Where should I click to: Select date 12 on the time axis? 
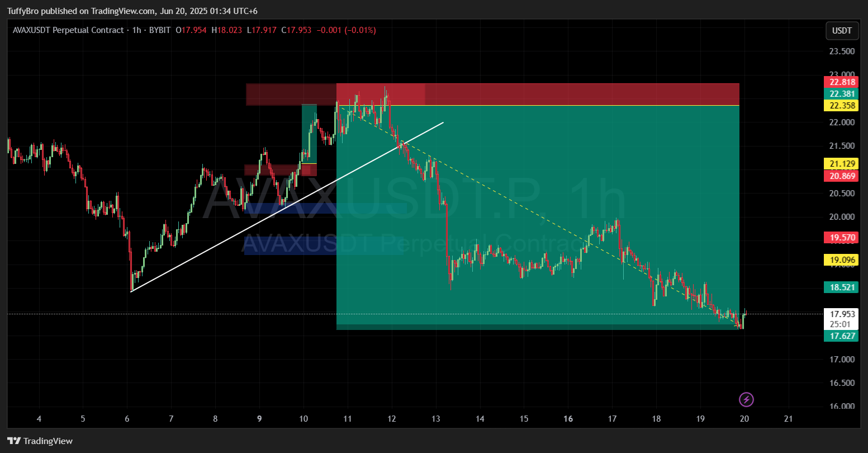(392, 418)
